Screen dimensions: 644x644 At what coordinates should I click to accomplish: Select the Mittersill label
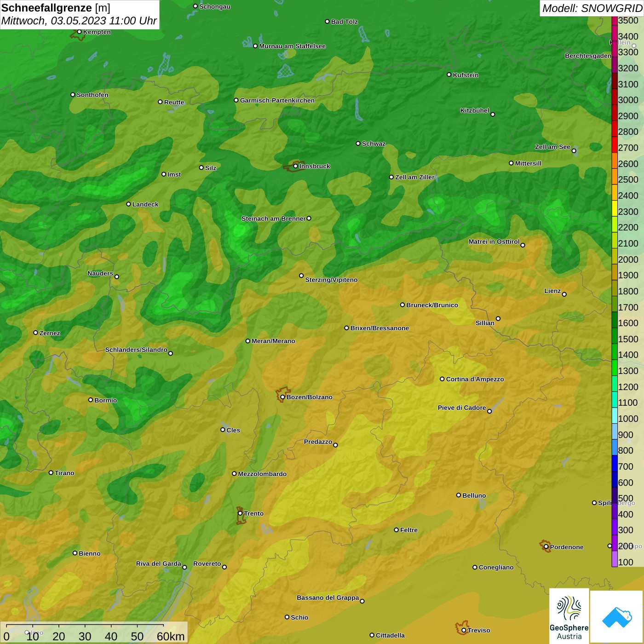pos(528,163)
